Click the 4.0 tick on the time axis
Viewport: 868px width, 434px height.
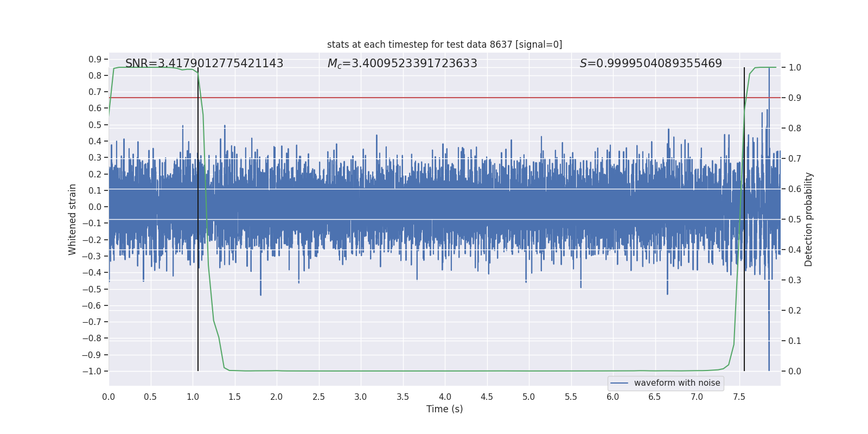(x=445, y=397)
